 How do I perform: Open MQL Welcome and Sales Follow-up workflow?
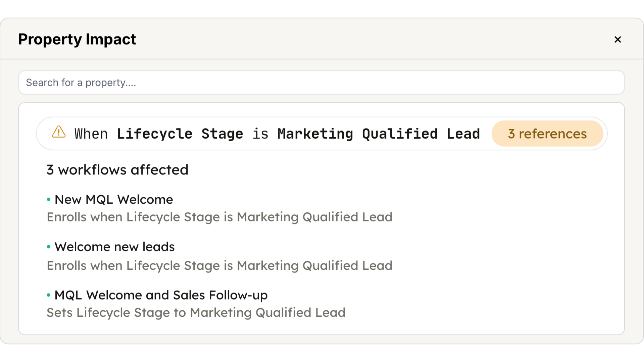(161, 295)
